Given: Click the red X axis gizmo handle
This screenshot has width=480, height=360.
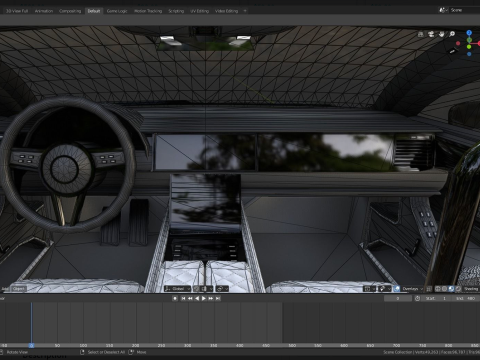Looking at the screenshot, I should [479, 43].
